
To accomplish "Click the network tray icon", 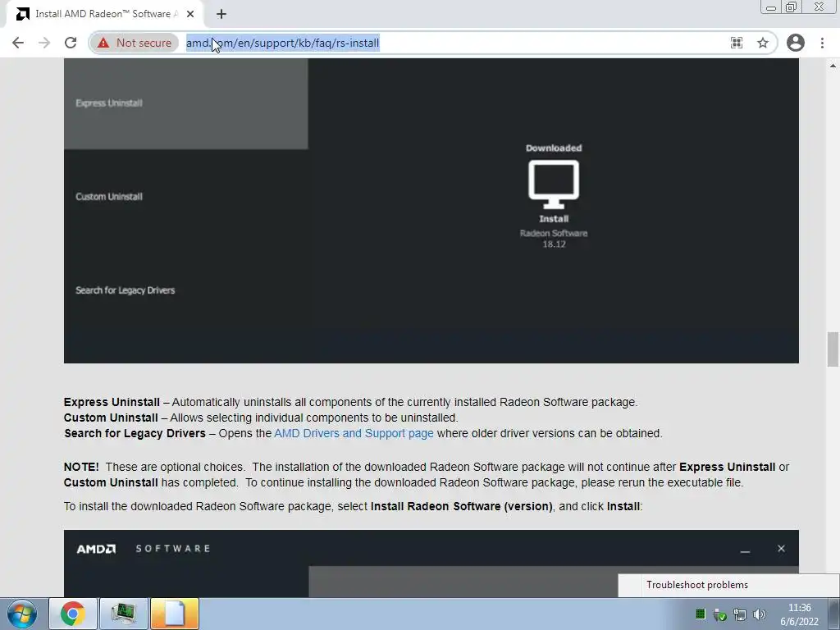I will coord(740,615).
